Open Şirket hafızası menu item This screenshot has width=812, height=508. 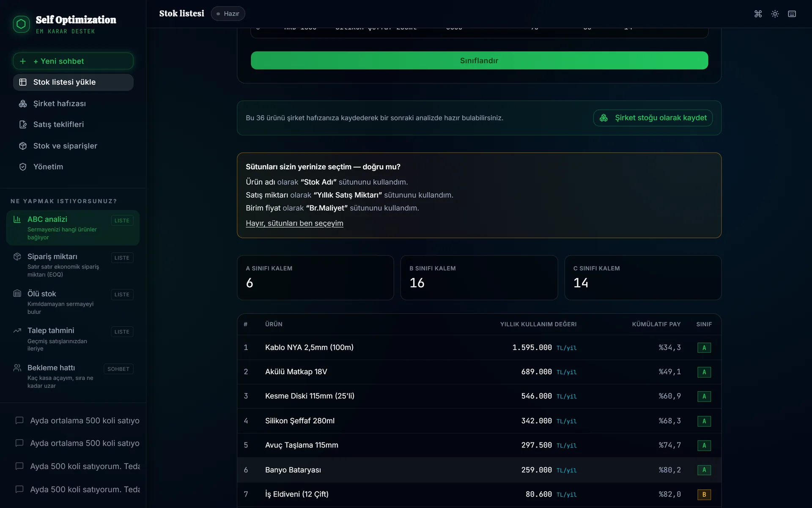[73, 103]
